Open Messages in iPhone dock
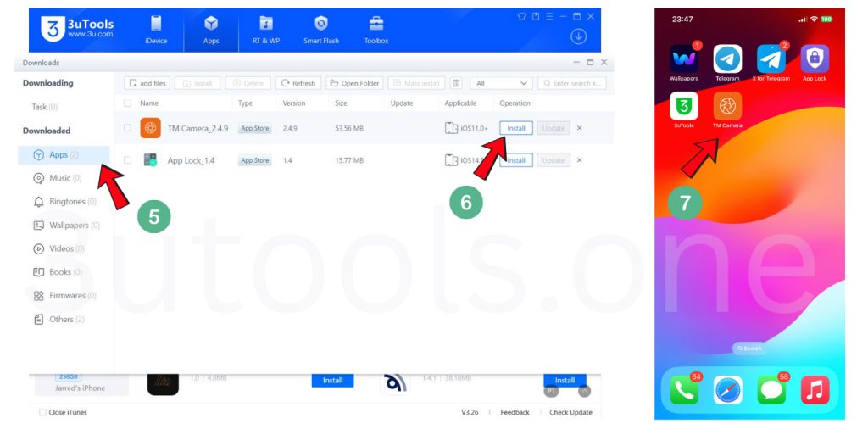 [x=771, y=390]
